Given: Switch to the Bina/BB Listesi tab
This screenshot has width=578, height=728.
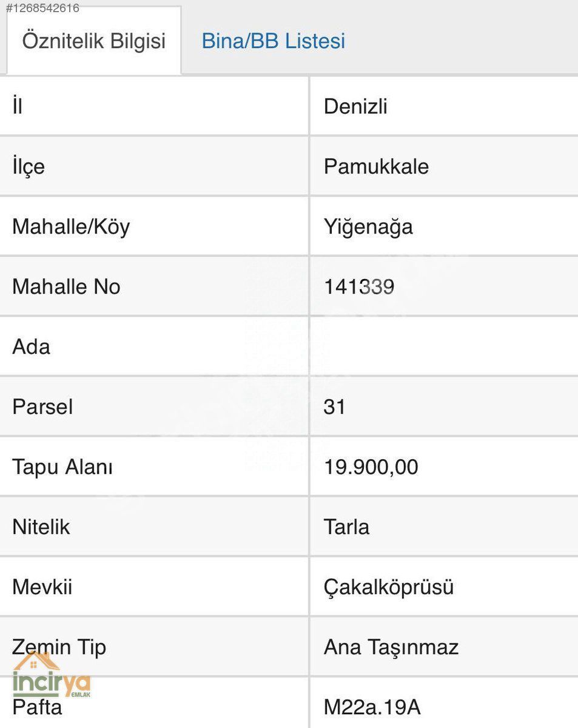Looking at the screenshot, I should 273,41.
